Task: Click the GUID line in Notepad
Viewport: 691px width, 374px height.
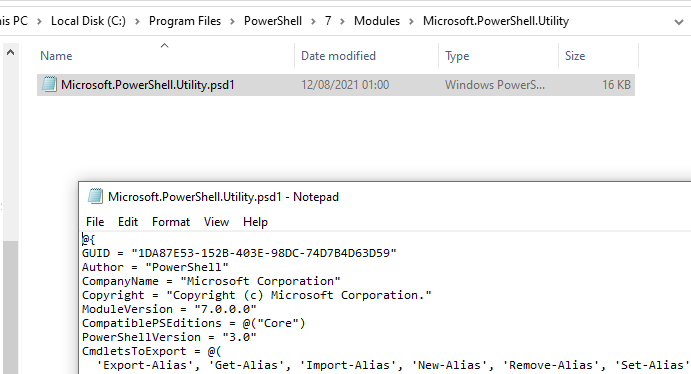Action: (239, 253)
